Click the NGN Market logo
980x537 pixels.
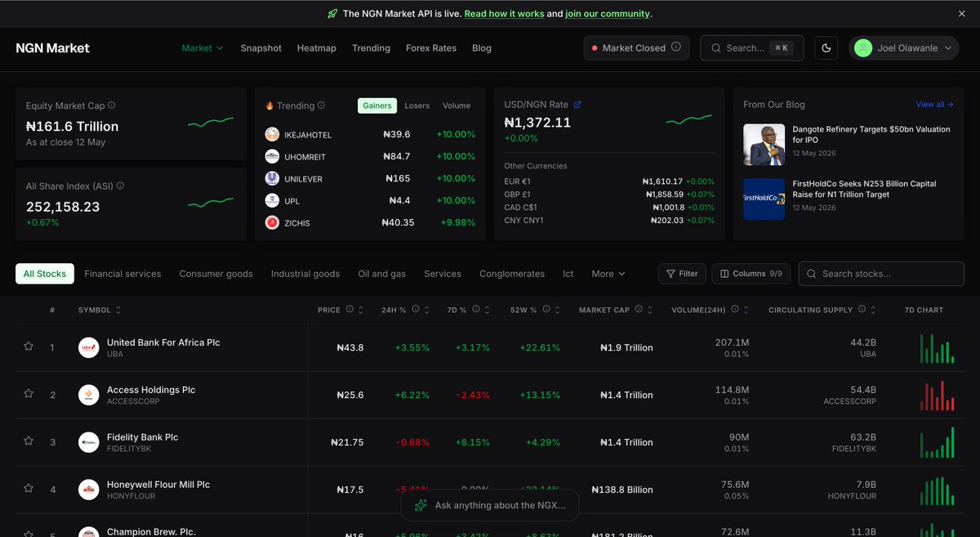pyautogui.click(x=53, y=48)
